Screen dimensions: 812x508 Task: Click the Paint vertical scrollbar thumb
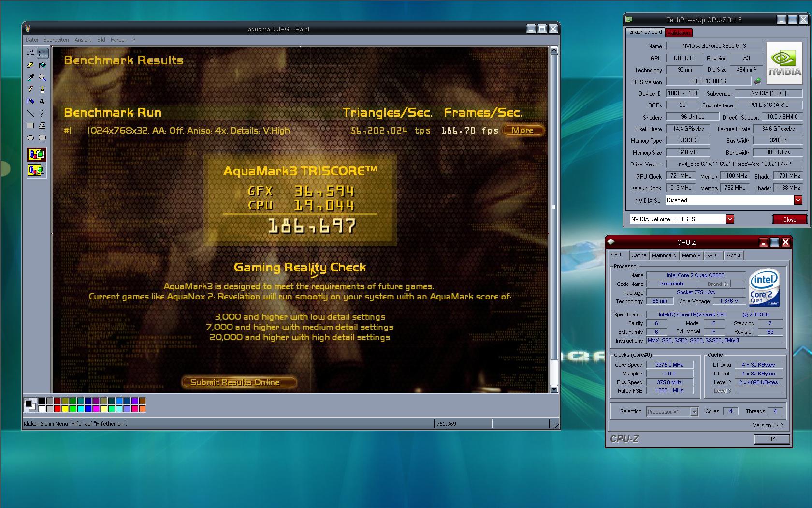click(x=554, y=208)
